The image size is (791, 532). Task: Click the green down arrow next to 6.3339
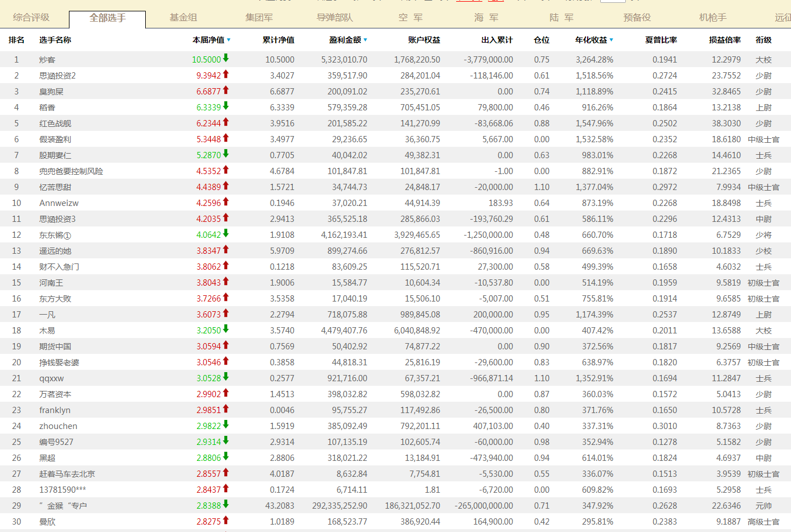(226, 106)
